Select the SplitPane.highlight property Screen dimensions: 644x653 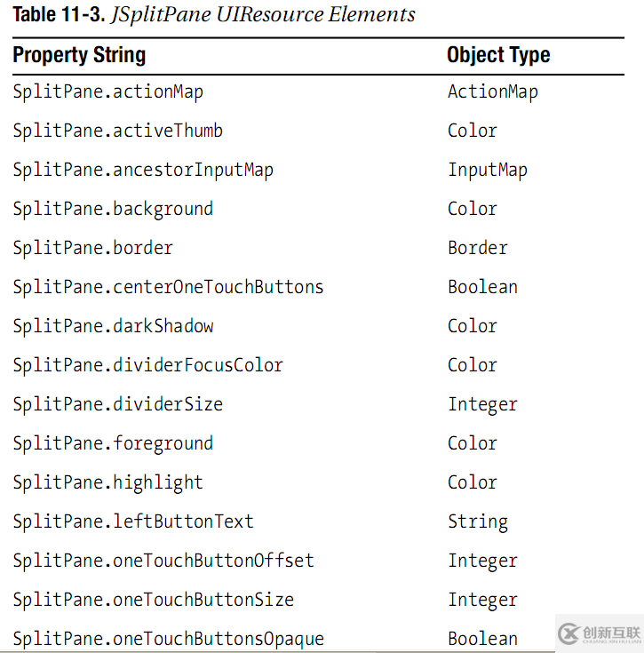(108, 482)
